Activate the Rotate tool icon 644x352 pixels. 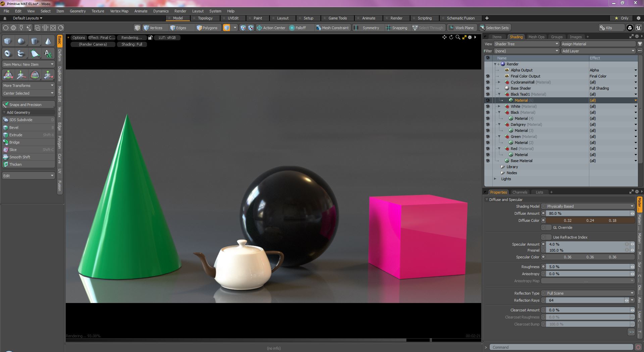tap(35, 75)
